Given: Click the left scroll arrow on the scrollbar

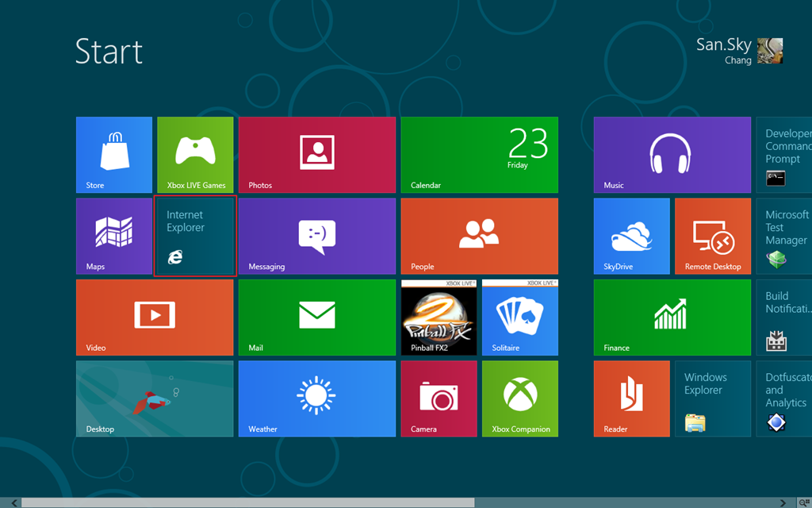Looking at the screenshot, I should (x=14, y=502).
